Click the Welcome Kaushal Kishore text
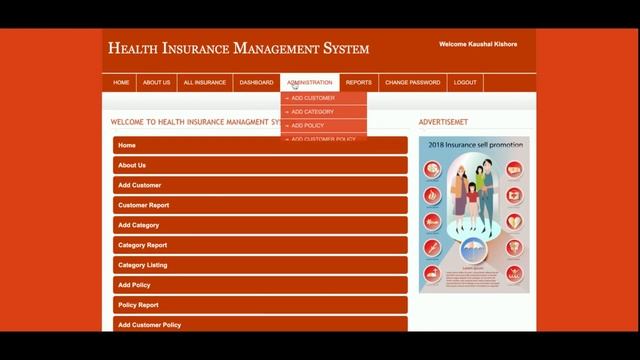 pyautogui.click(x=478, y=44)
